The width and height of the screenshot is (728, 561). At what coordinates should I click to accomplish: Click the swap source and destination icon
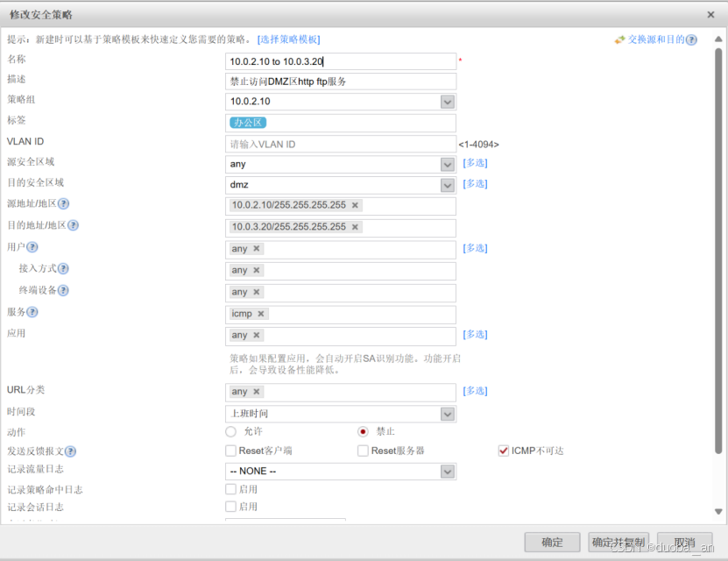point(619,40)
